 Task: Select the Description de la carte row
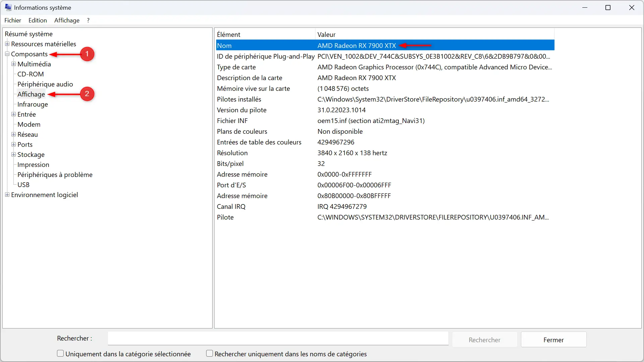[385, 78]
